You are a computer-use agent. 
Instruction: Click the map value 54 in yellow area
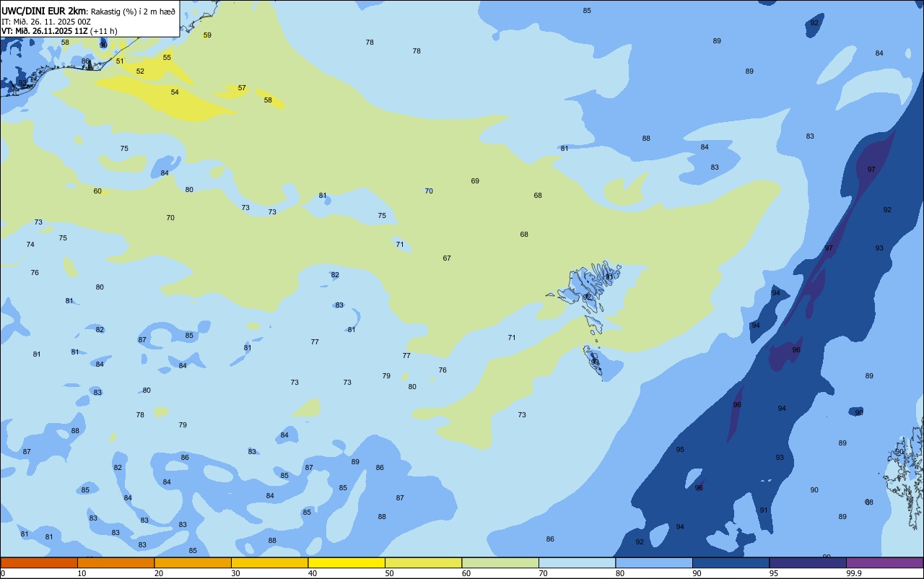(x=175, y=92)
